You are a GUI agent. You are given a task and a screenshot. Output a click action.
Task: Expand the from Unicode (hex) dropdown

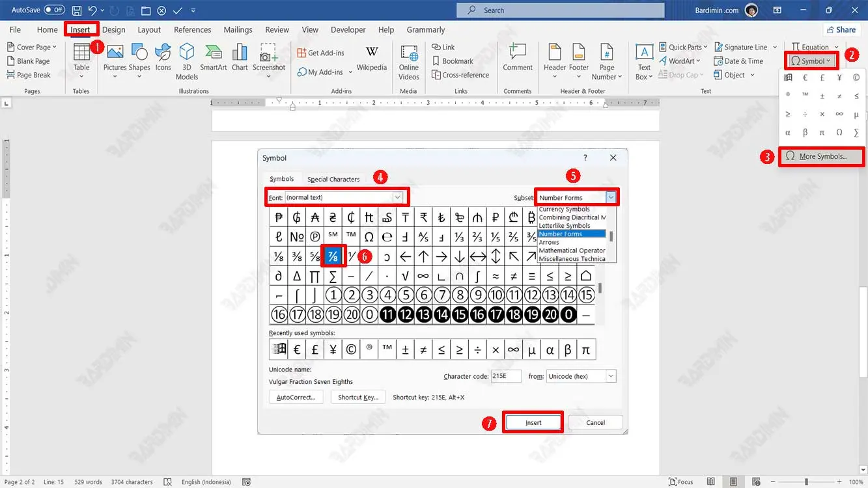[611, 376]
